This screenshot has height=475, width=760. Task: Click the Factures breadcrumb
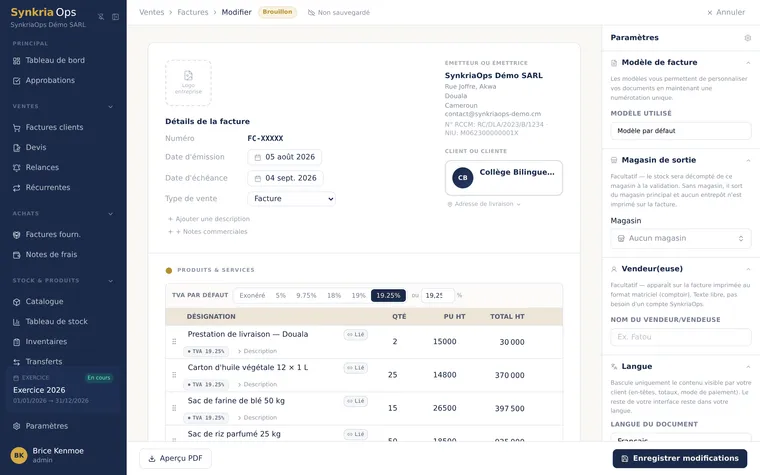click(x=192, y=12)
